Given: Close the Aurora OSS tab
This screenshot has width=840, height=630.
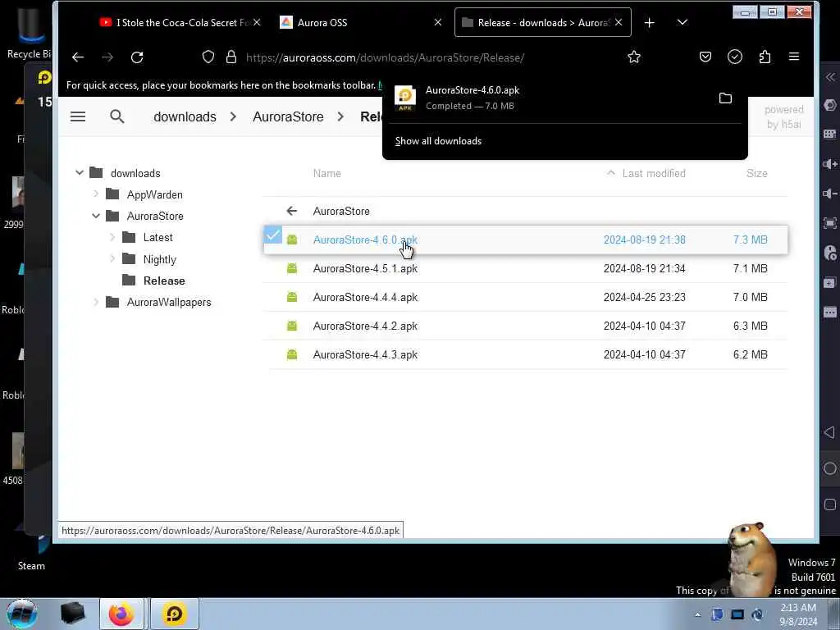Looking at the screenshot, I should pyautogui.click(x=438, y=22).
